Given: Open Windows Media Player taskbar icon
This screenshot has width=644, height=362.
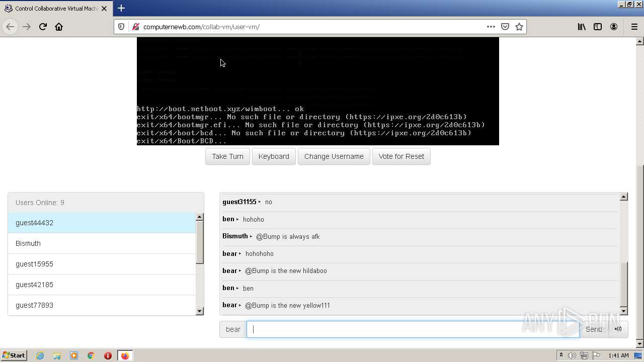Looking at the screenshot, I should point(74,355).
